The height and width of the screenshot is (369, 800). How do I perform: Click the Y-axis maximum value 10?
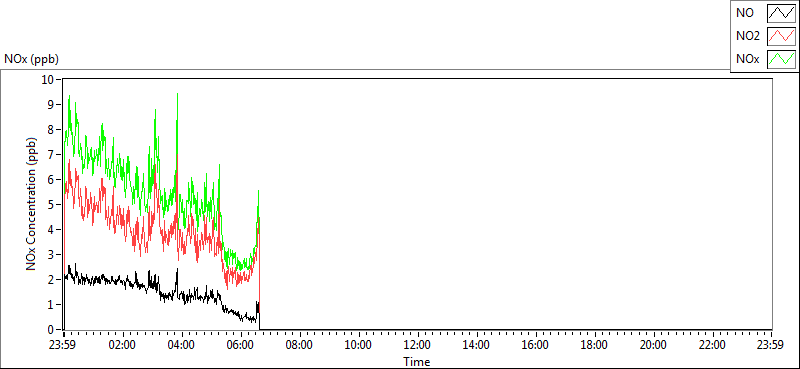(x=47, y=79)
